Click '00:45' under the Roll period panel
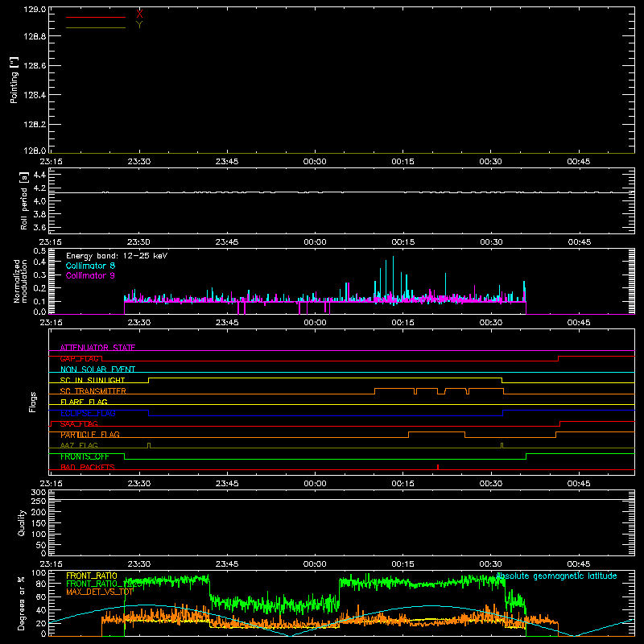 [x=579, y=242]
